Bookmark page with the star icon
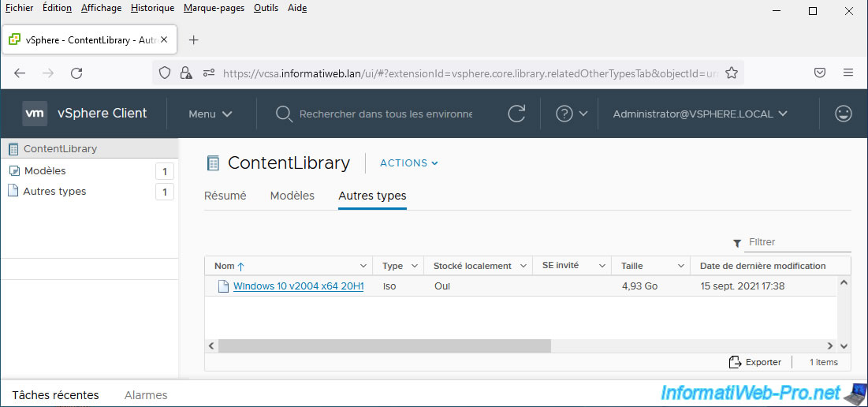Image resolution: width=868 pixels, height=407 pixels. point(732,73)
